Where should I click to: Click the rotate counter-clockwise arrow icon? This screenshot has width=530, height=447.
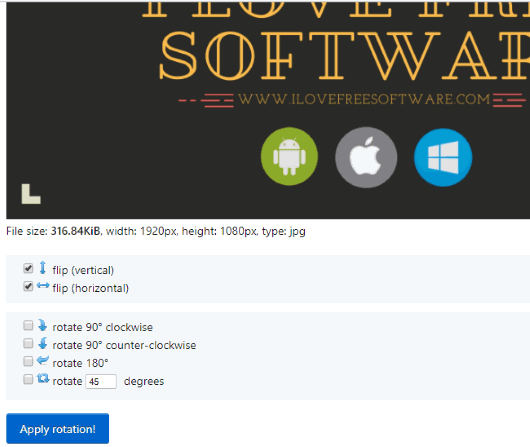pos(43,343)
